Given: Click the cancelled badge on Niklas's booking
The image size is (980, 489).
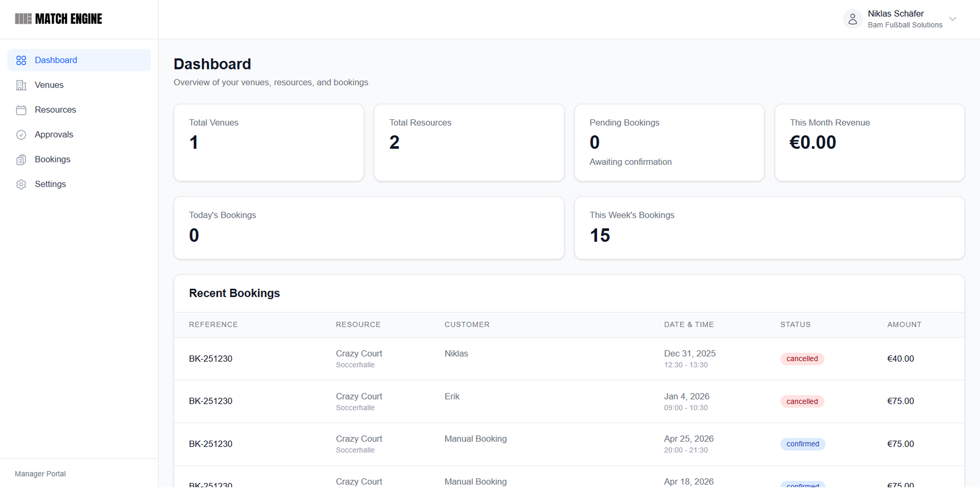Looking at the screenshot, I should 802,358.
